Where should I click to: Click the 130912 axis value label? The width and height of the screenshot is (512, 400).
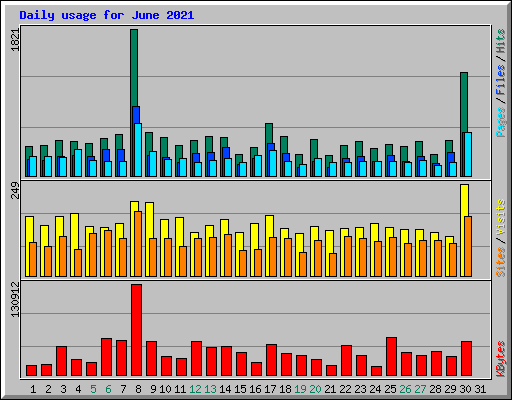(x=15, y=300)
